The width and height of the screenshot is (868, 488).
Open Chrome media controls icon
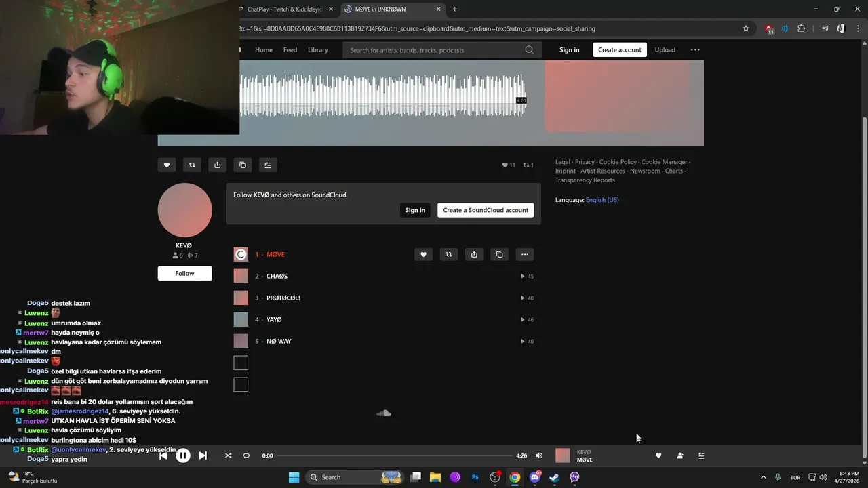pos(825,28)
